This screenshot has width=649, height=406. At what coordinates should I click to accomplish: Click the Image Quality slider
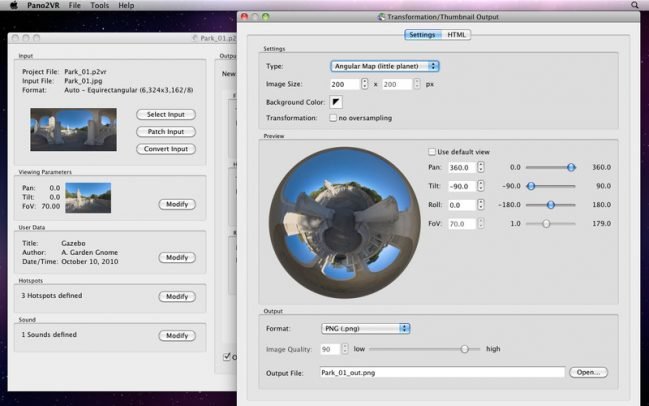point(424,349)
